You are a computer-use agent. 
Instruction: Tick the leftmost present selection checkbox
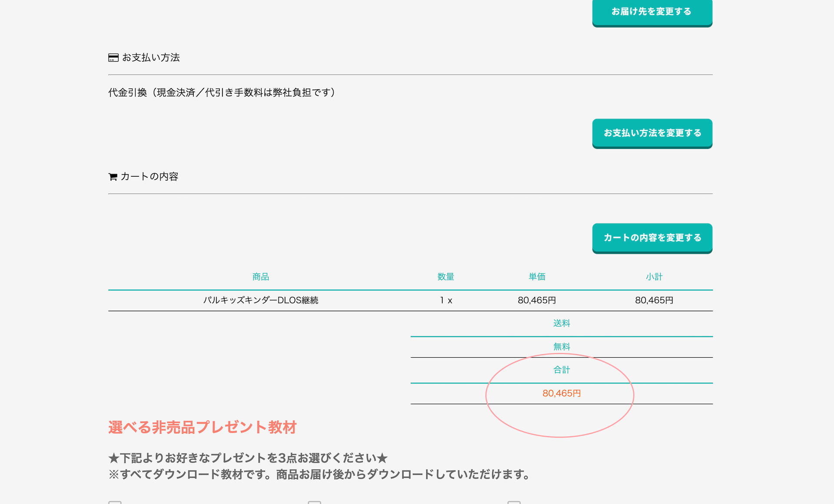tap(115, 502)
